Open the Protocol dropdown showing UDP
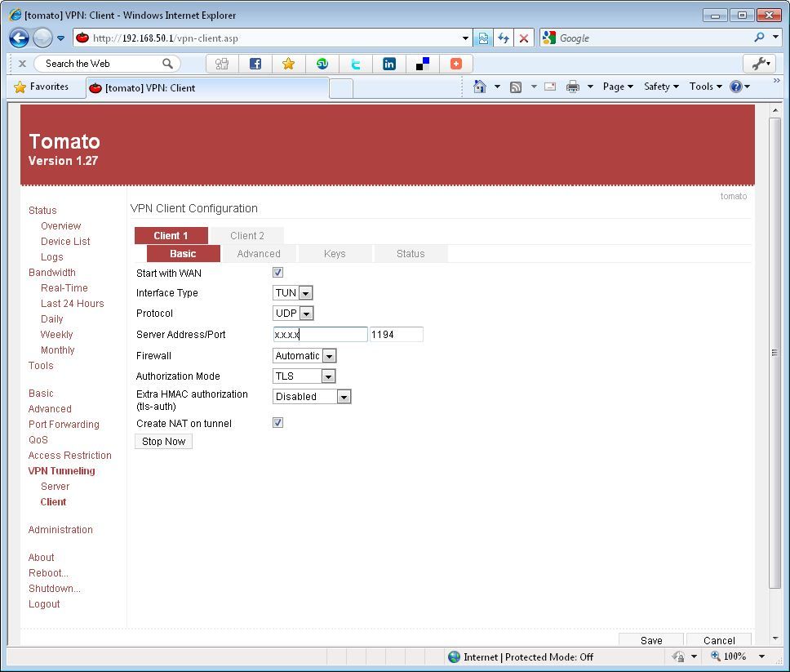This screenshot has height=672, width=790. [x=306, y=313]
